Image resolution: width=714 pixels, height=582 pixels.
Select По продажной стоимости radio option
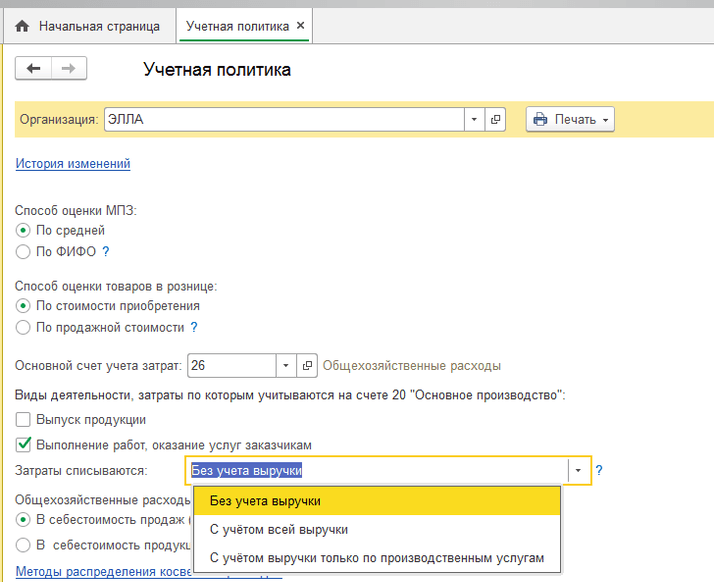(x=23, y=327)
